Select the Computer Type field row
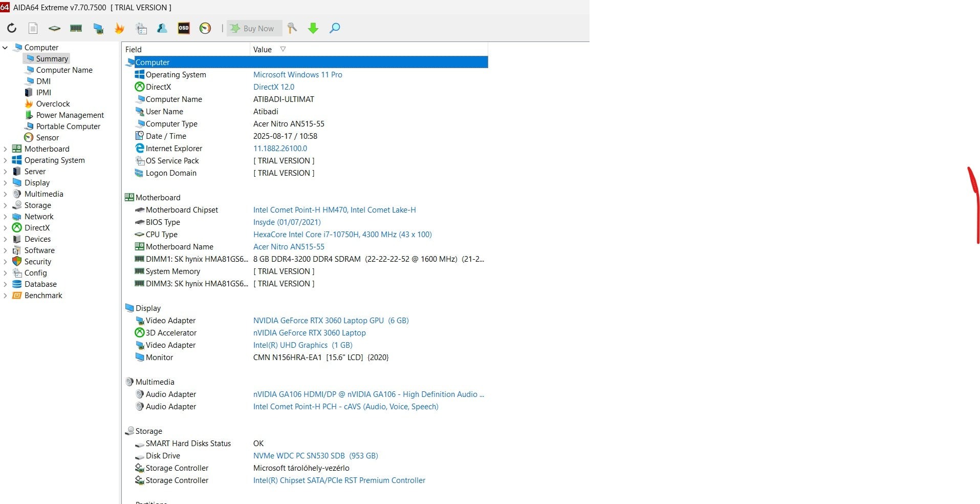This screenshot has height=504, width=980. (306, 124)
